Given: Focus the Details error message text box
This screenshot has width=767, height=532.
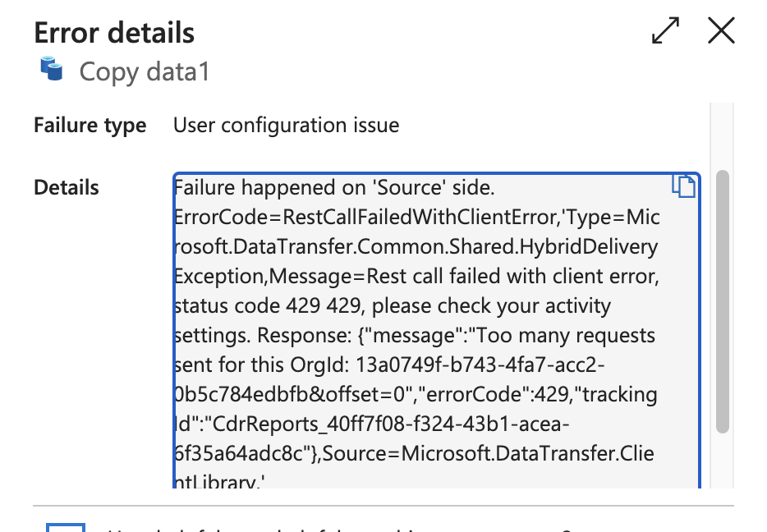Looking at the screenshot, I should pyautogui.click(x=437, y=331).
